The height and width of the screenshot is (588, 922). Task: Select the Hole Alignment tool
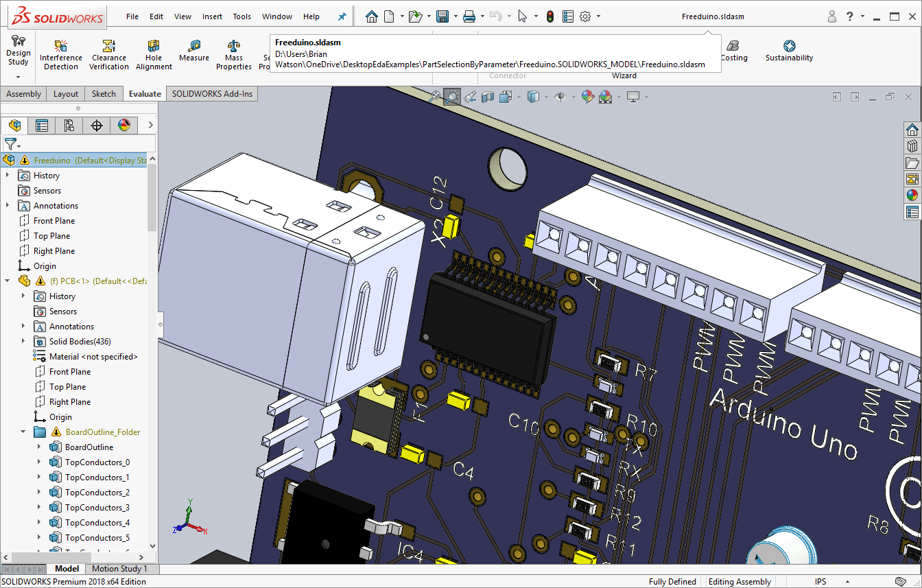pos(154,54)
